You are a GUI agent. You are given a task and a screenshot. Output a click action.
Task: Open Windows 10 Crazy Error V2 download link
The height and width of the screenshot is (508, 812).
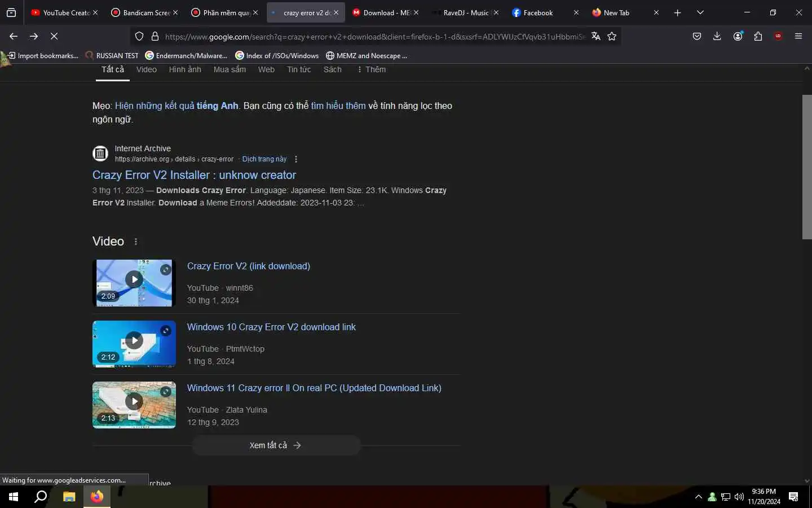point(271,327)
